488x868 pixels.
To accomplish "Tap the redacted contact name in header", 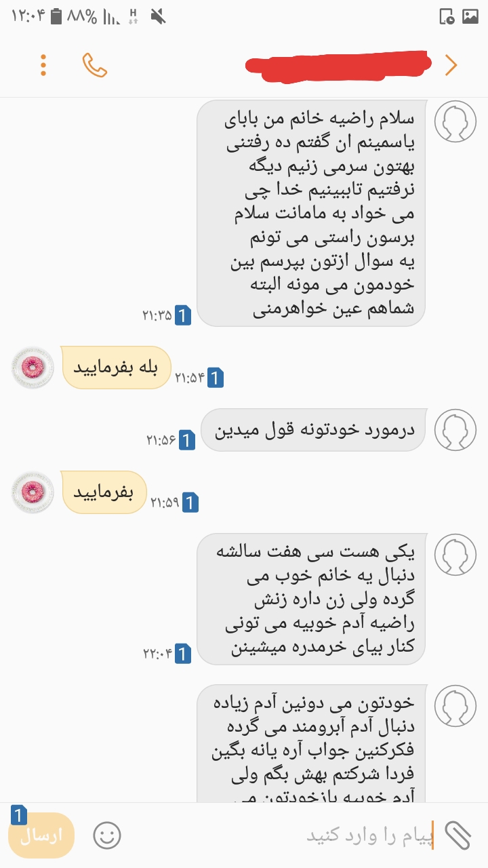I will click(339, 65).
